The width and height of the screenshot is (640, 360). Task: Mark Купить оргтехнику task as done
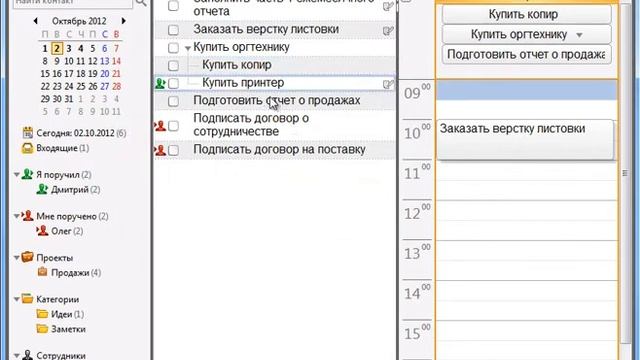[x=173, y=48]
